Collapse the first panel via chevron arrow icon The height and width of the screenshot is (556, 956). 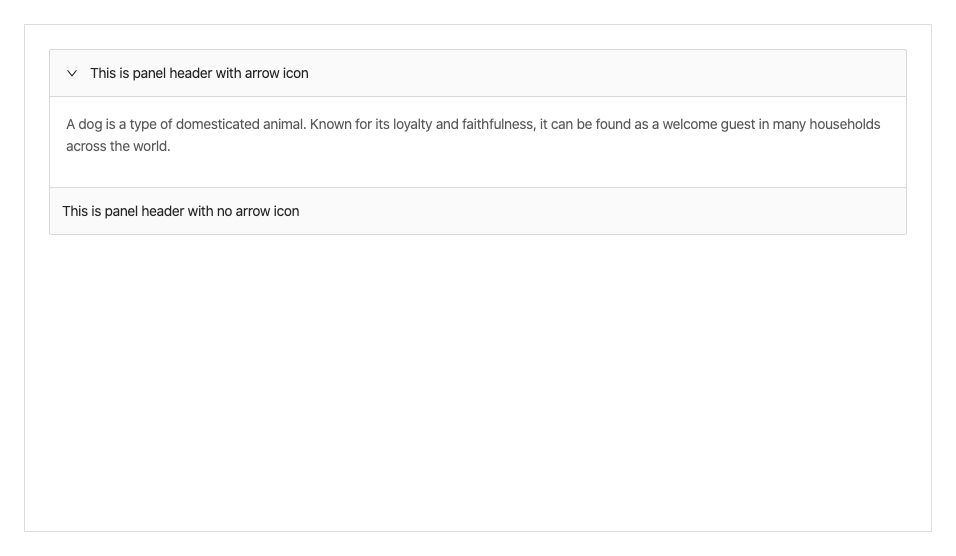(x=72, y=73)
